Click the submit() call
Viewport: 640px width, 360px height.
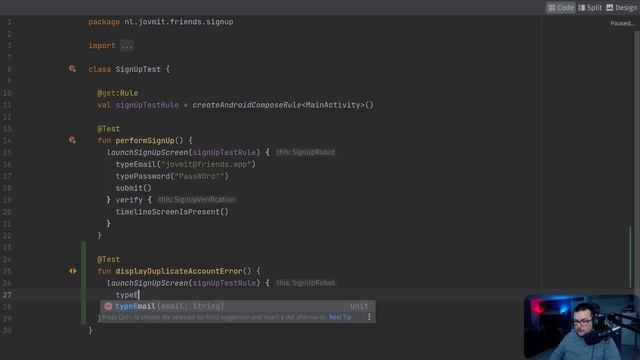[x=133, y=188]
